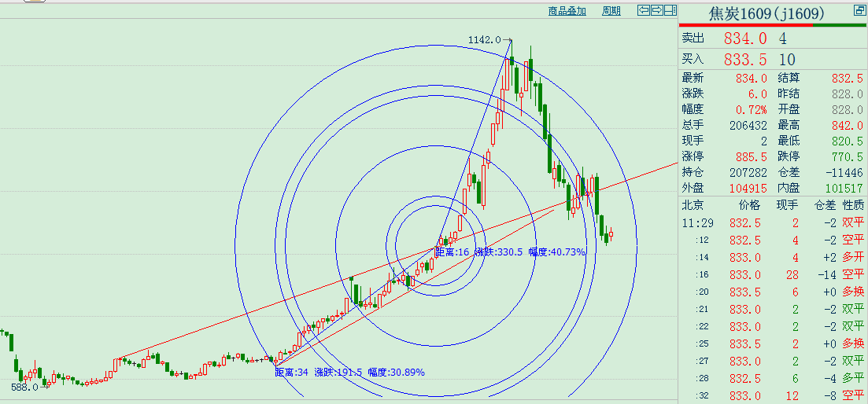Click the left arrow navigation icon

click(x=643, y=10)
